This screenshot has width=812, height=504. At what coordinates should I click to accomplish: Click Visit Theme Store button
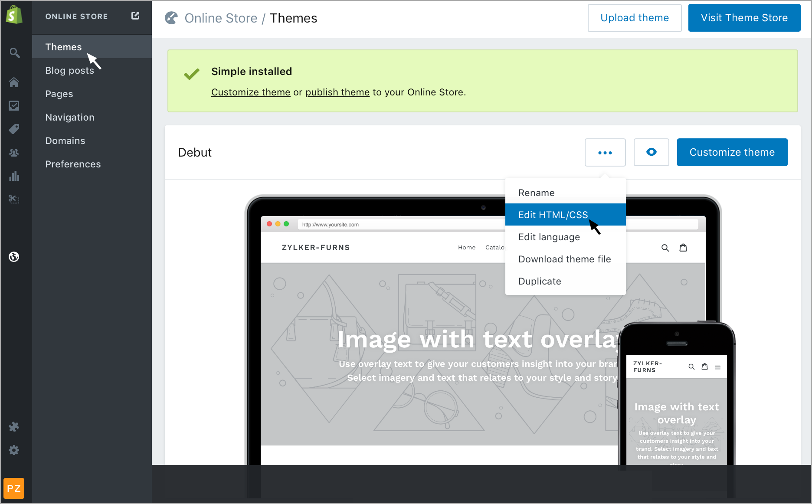coord(744,18)
